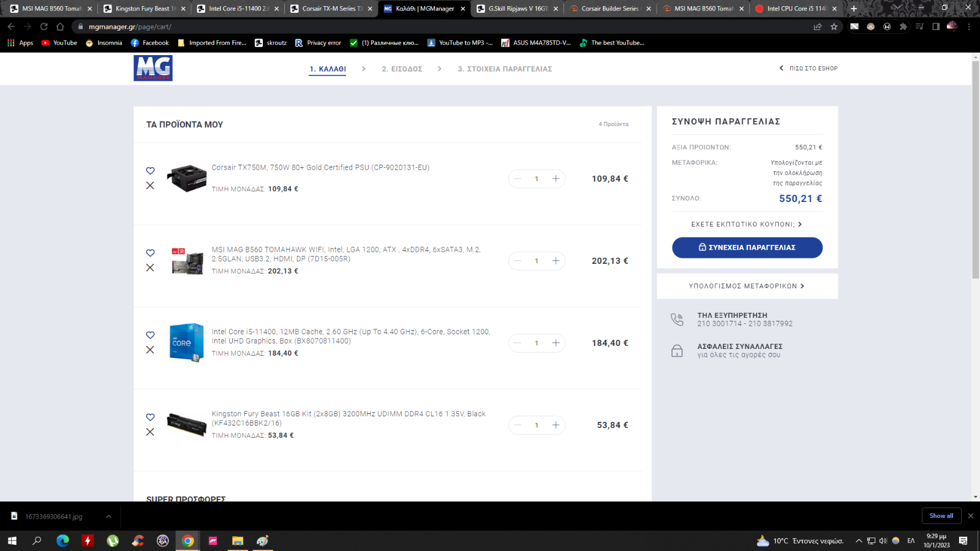980x551 pixels.
Task: Add Corsair TX750M PSU to wishlist heart
Action: 150,171
